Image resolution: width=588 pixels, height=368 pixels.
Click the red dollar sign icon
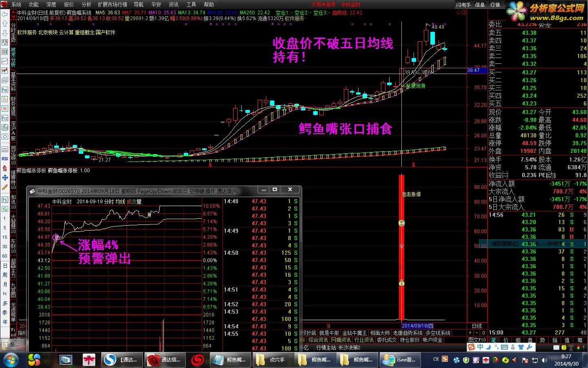5,168
